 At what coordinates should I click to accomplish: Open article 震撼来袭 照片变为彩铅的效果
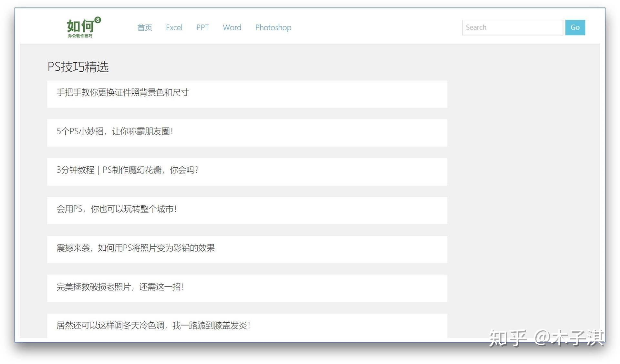[x=136, y=248]
